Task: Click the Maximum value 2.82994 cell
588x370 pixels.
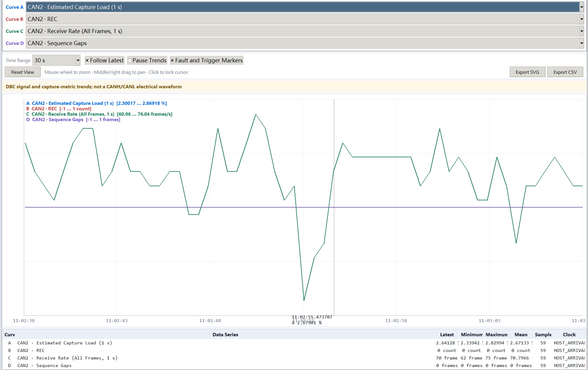Action: tap(496, 343)
